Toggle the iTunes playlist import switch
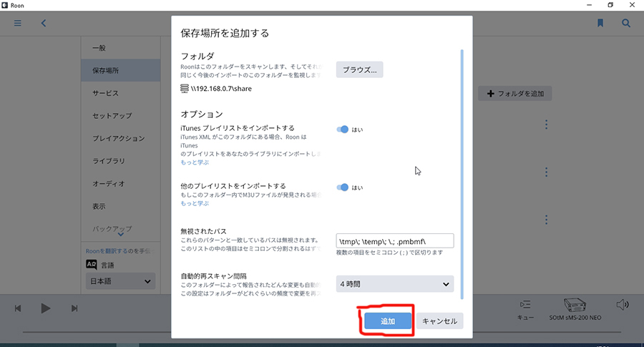 click(343, 129)
